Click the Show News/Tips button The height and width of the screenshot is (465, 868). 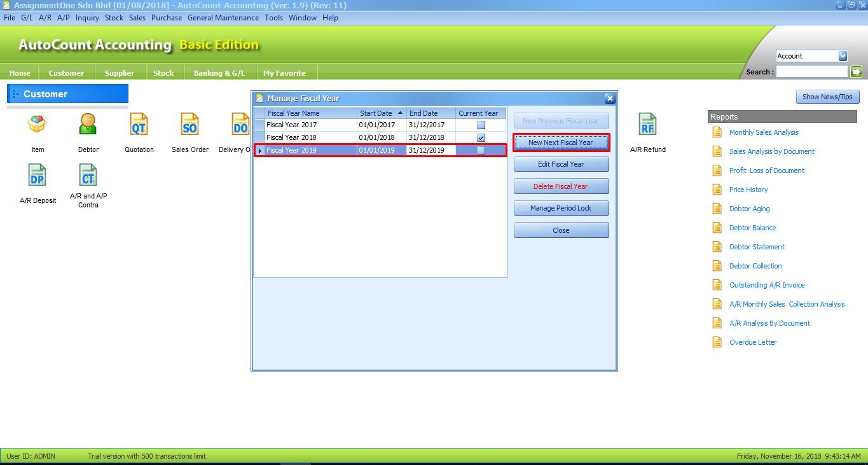pyautogui.click(x=828, y=97)
